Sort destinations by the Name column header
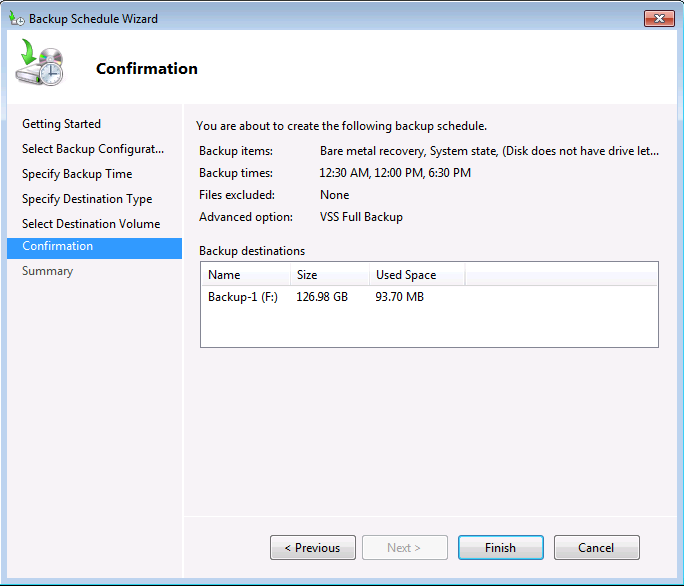The width and height of the screenshot is (684, 586). (x=245, y=275)
